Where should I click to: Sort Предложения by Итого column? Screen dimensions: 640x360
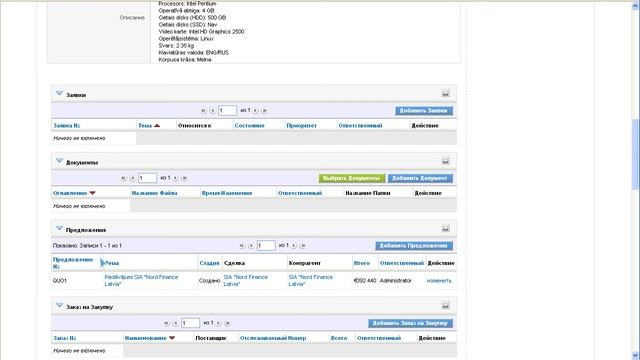coord(362,263)
